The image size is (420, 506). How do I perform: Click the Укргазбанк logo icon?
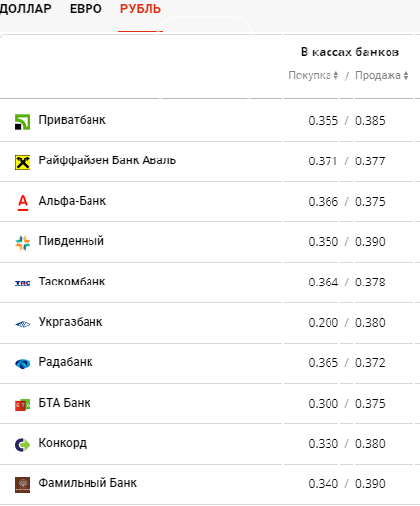tap(23, 324)
